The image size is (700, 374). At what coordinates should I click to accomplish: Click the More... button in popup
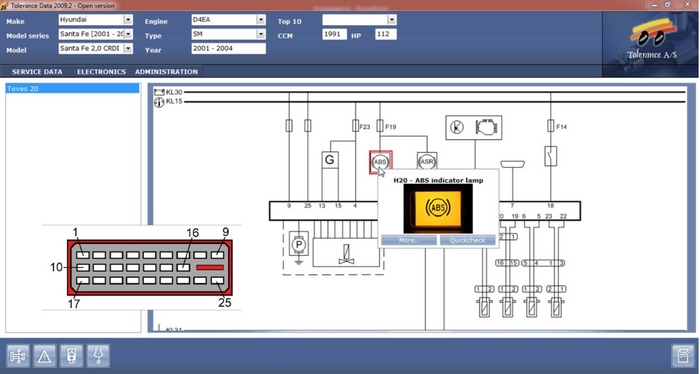[409, 240]
